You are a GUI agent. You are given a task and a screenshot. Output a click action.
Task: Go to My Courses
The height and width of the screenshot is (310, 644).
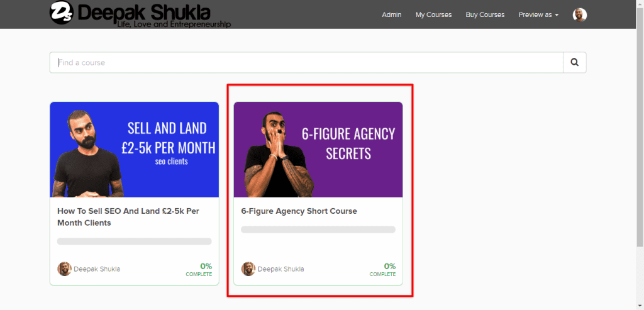pos(433,15)
